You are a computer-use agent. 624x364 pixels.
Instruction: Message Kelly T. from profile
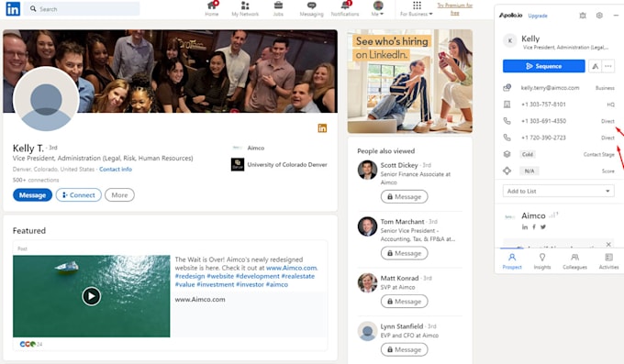[33, 195]
